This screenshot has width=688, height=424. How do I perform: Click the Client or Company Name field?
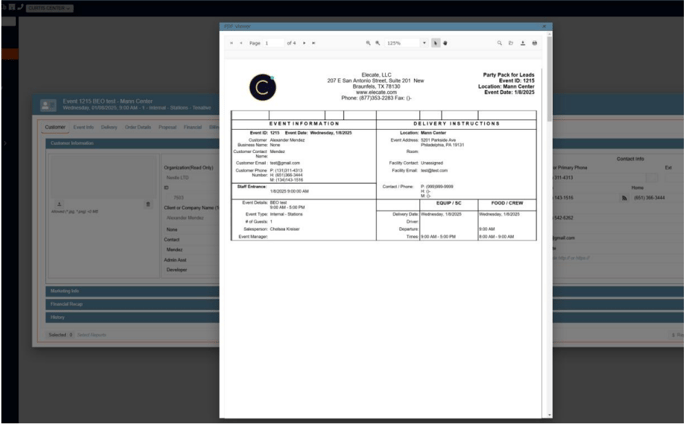point(192,218)
